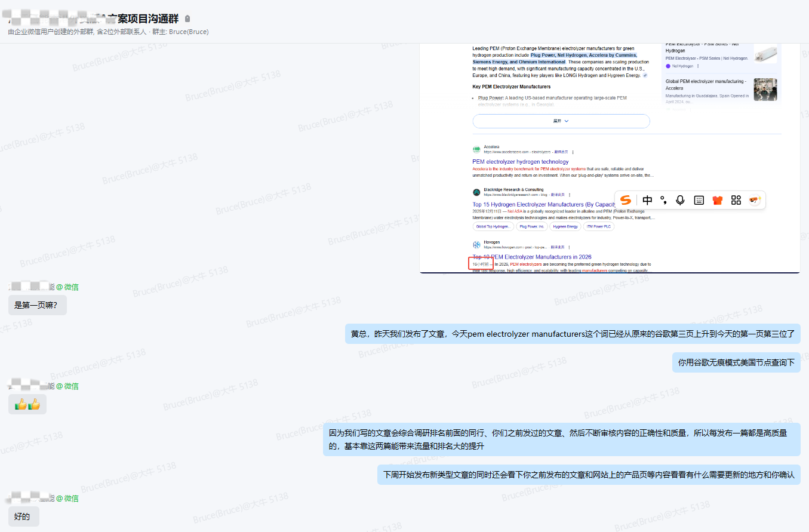Screen dimensions: 809x532
Task: Toggle Chinese/English mode with the 中 button
Action: coord(647,200)
